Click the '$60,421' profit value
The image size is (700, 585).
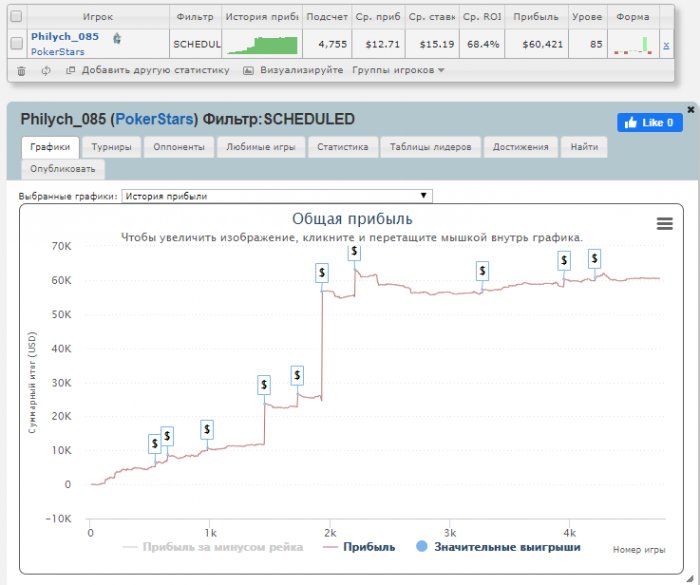[542, 44]
